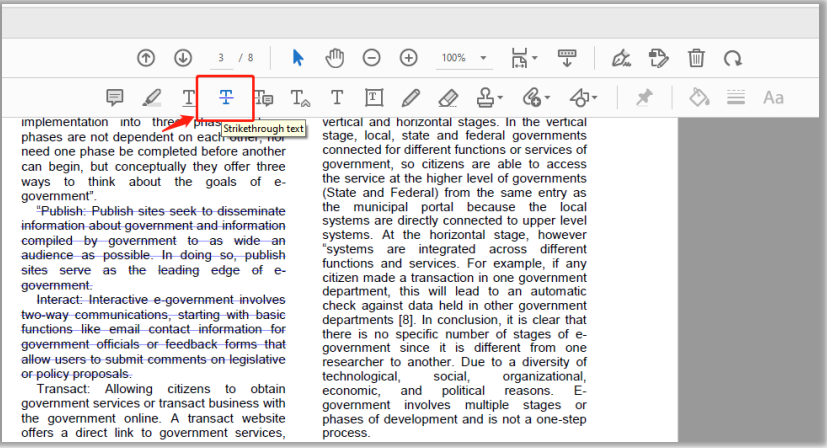This screenshot has width=827, height=448.
Task: Click the final word "process." in right column
Action: click(x=346, y=433)
